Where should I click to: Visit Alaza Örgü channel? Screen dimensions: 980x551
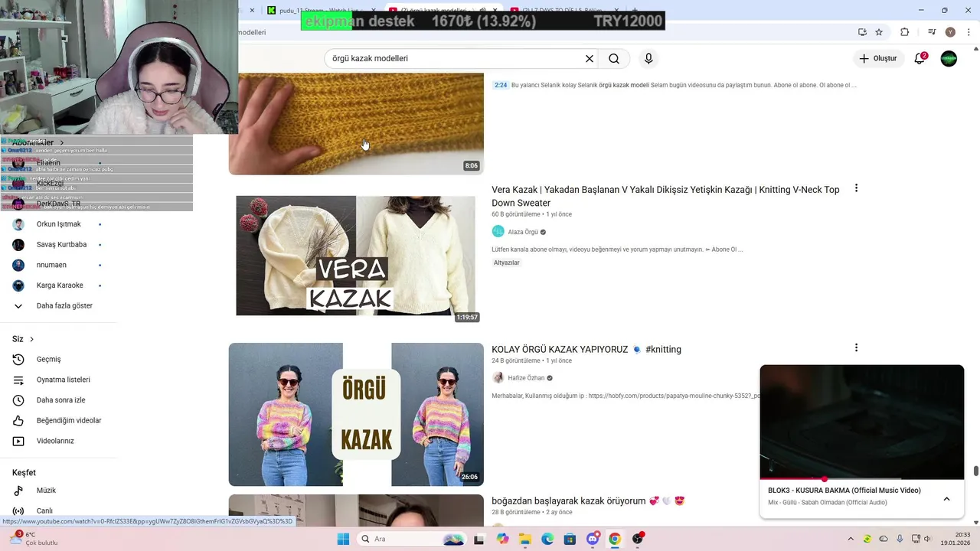click(x=523, y=232)
